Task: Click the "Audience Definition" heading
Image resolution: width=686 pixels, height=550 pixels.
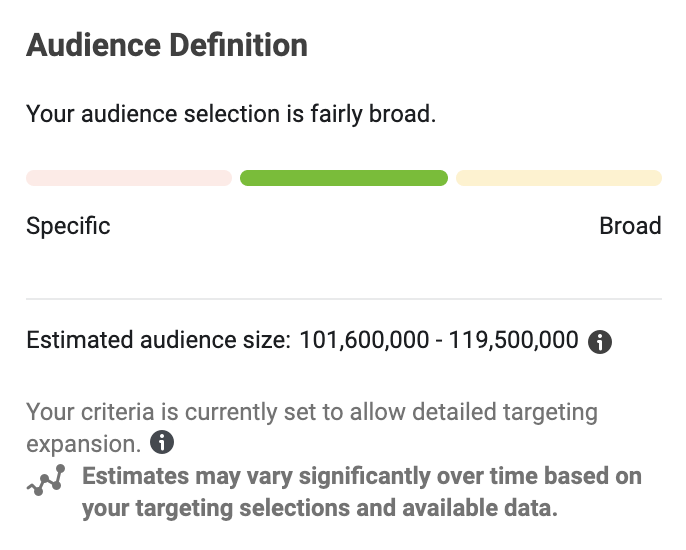Action: coord(167,45)
